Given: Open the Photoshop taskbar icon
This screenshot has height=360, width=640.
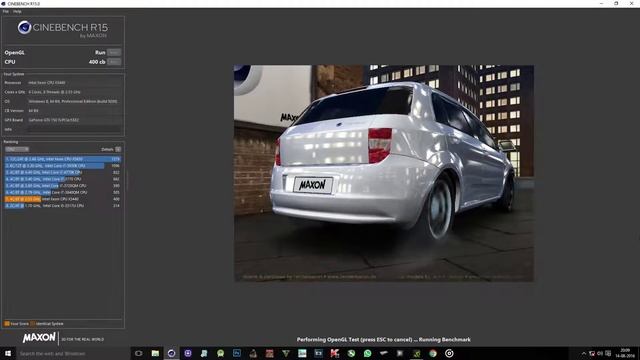Looking at the screenshot, I should tap(237, 353).
